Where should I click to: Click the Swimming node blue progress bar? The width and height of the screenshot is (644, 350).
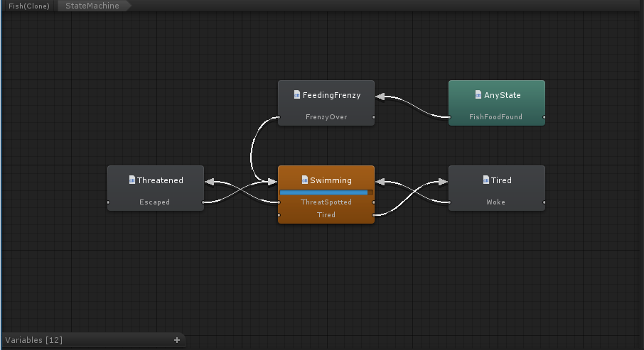(326, 192)
